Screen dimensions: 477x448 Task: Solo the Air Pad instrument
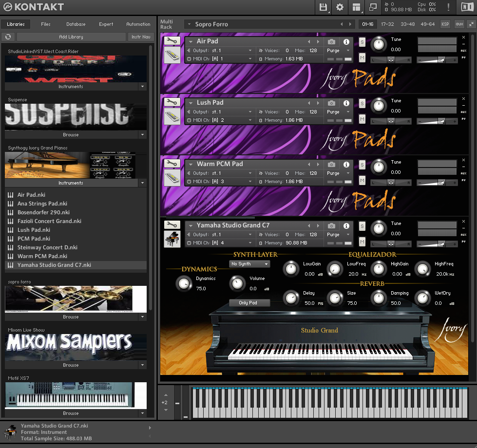(x=362, y=42)
